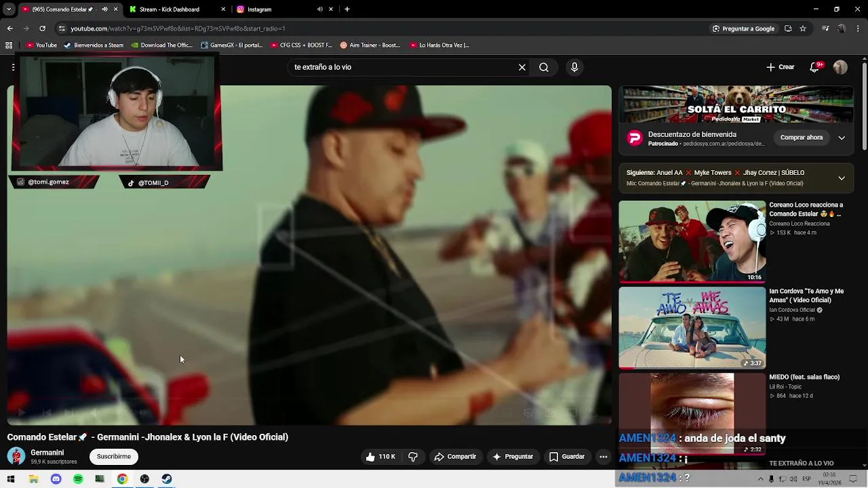Open Spotify from the taskbar
The image size is (868, 488).
point(78,479)
